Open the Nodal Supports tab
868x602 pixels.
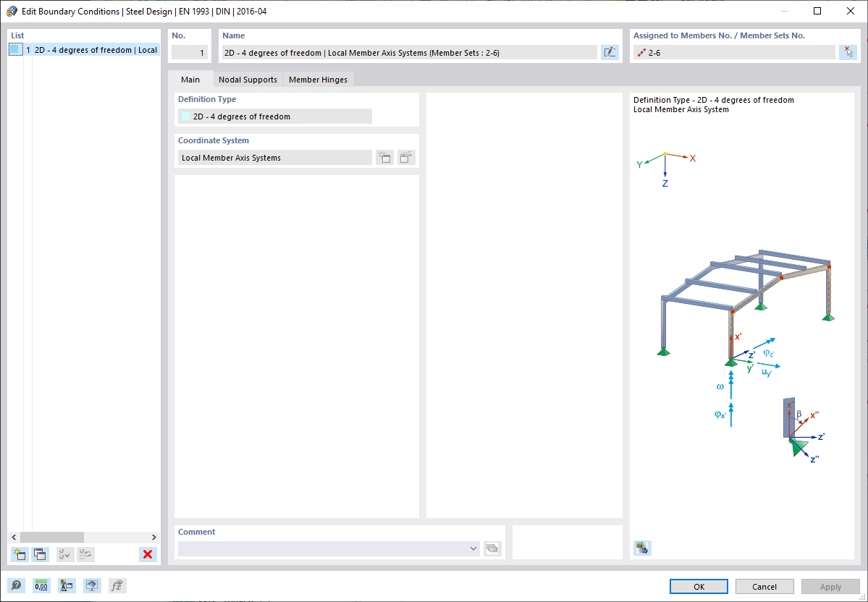tap(248, 80)
